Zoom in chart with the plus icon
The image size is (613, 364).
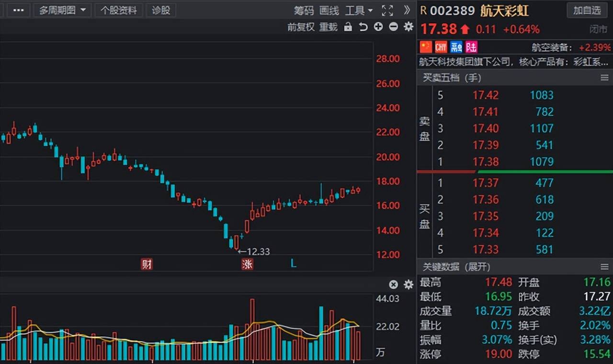(378, 27)
